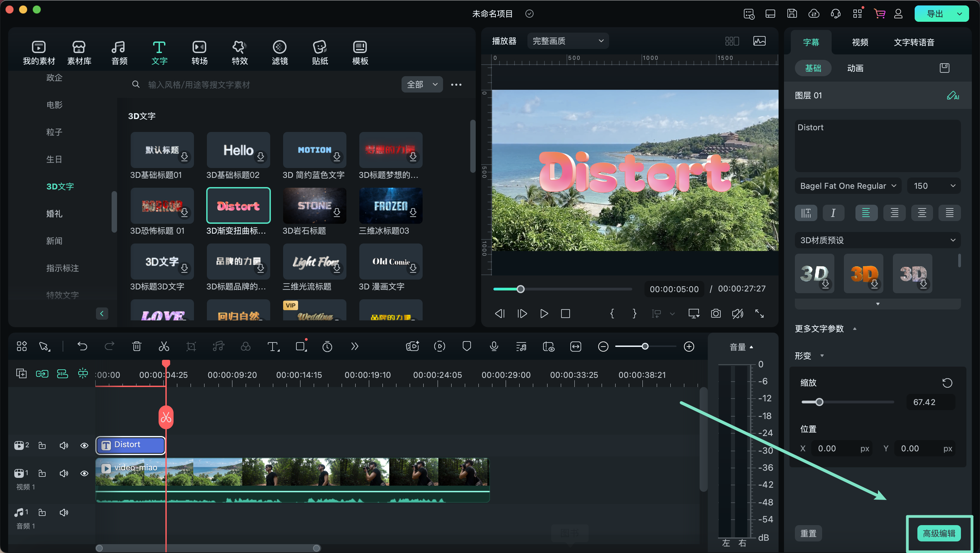
Task: Toggle eye icon on subtitle track
Action: click(x=83, y=445)
